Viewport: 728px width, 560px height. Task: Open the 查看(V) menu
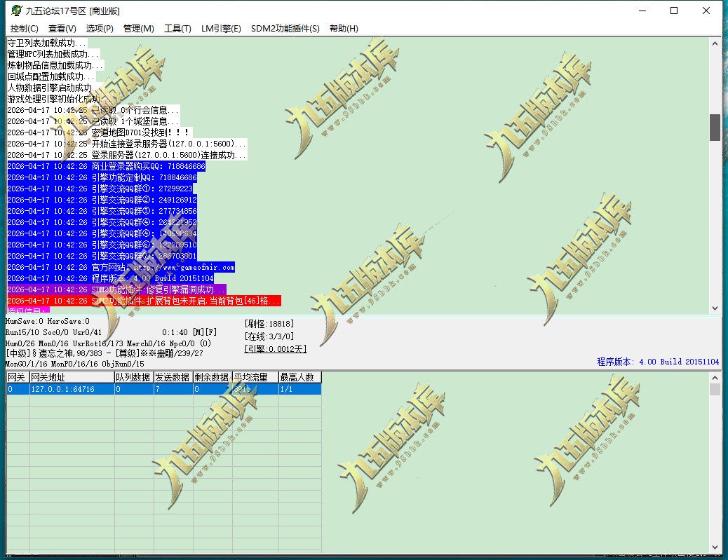(62, 28)
